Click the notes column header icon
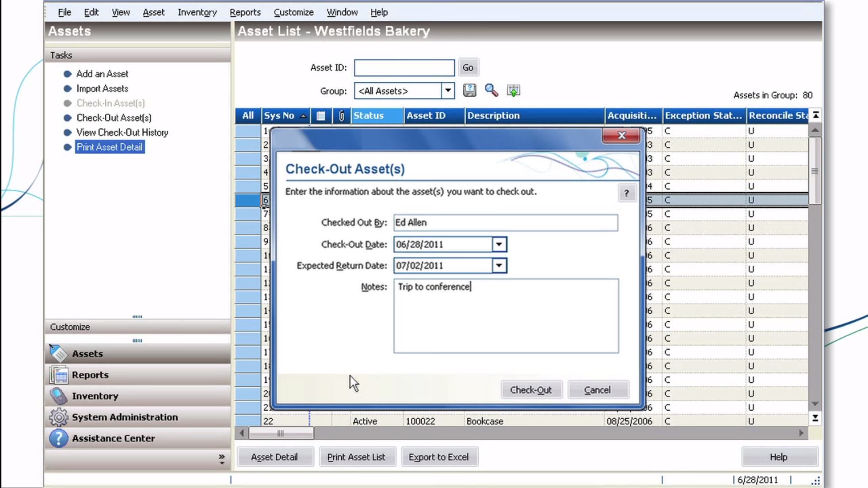This screenshot has height=488, width=868. [321, 116]
